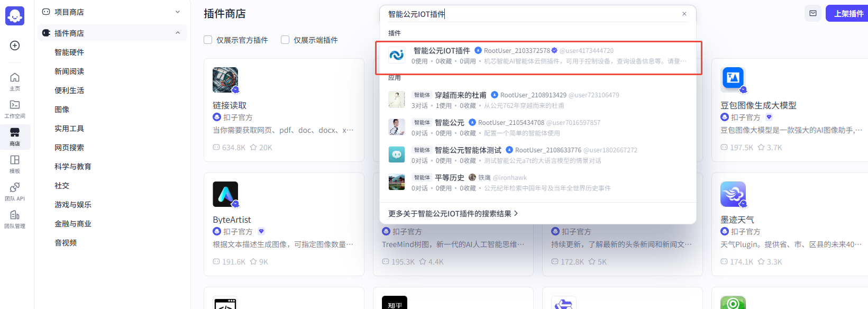Click 平等历史 avatar thumbnail
Viewport: 868px width, 309px height.
(x=397, y=182)
